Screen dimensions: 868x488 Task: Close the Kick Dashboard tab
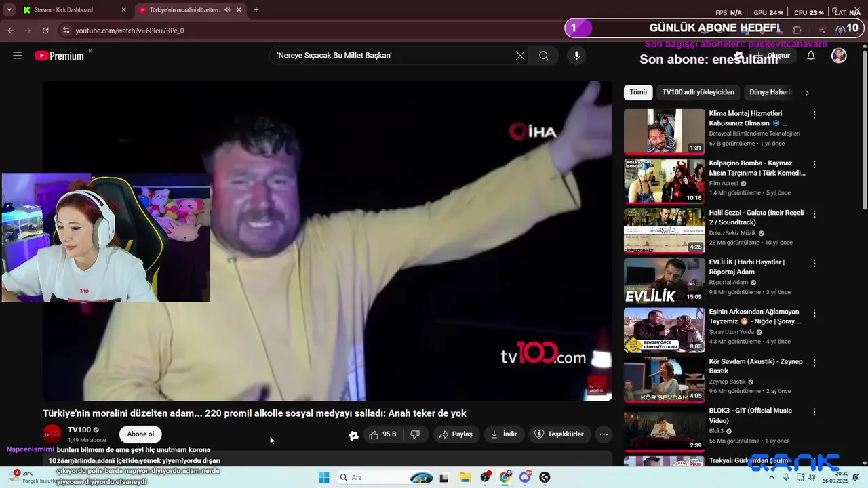pos(123,10)
